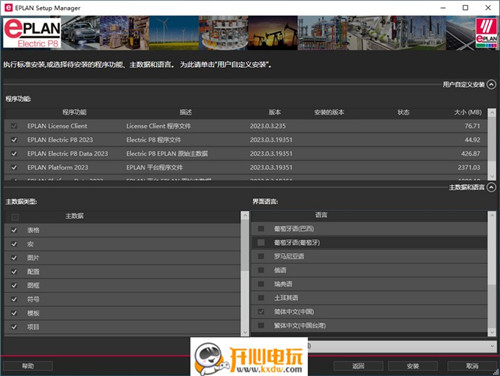The image size is (500, 376).
Task: Enable the 繁体中文(中国台湾) language
Action: (261, 325)
